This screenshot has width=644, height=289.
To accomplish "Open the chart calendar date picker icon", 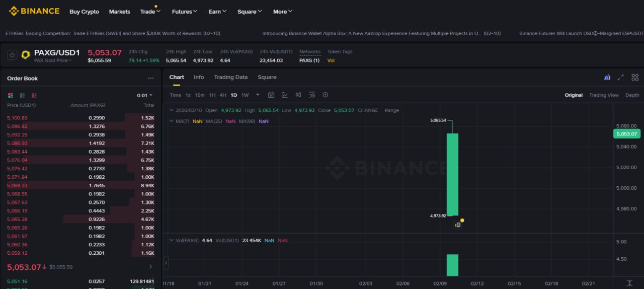I will click(x=271, y=95).
